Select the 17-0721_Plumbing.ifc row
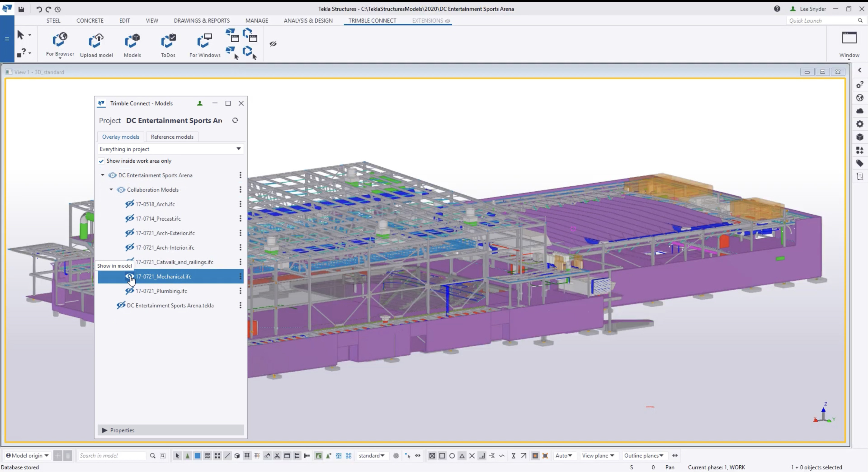Image resolution: width=868 pixels, height=472 pixels. 171,291
